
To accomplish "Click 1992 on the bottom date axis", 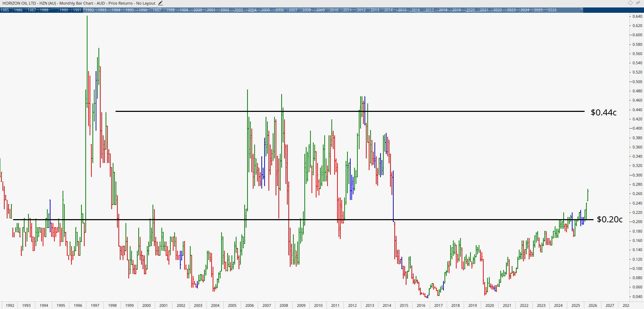I will (10, 305).
